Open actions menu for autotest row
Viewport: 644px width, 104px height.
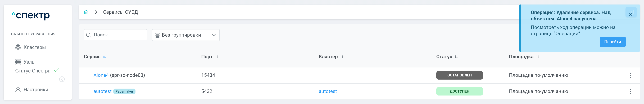[631, 92]
